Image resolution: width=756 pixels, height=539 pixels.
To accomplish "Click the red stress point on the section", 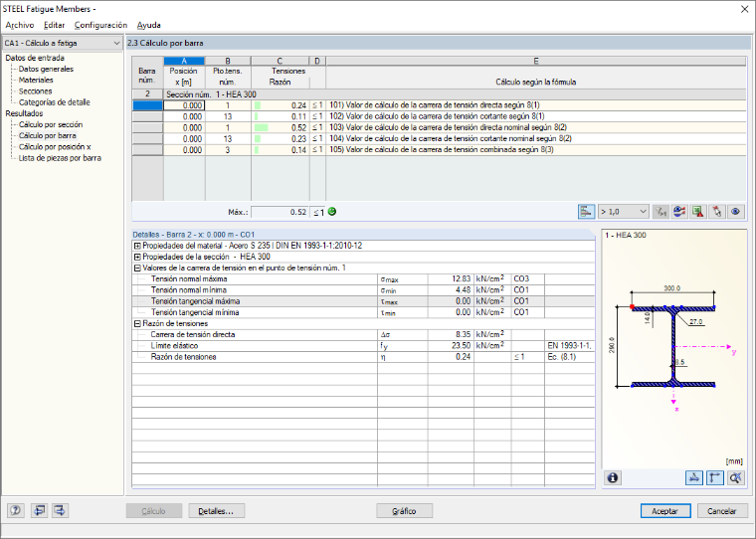I will point(632,306).
